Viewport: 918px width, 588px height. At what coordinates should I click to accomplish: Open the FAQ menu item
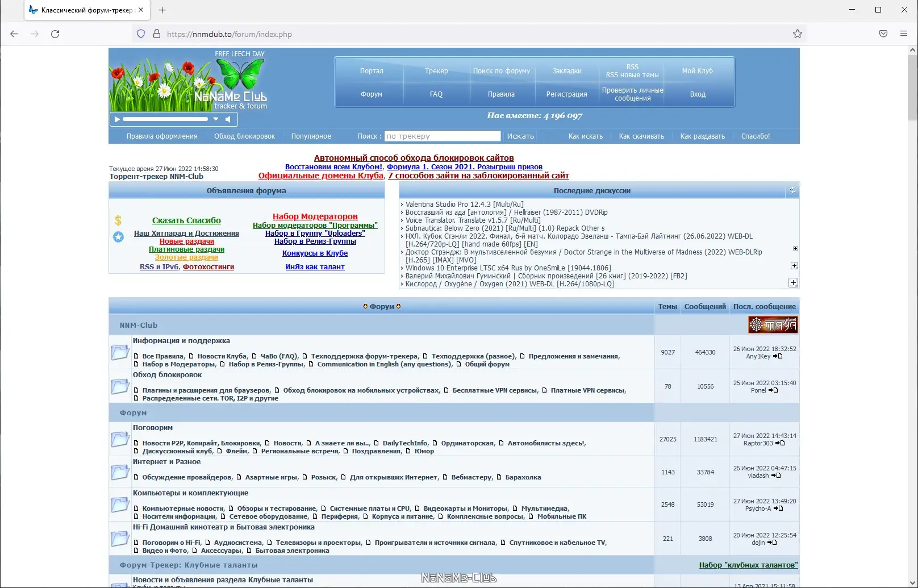pyautogui.click(x=436, y=94)
